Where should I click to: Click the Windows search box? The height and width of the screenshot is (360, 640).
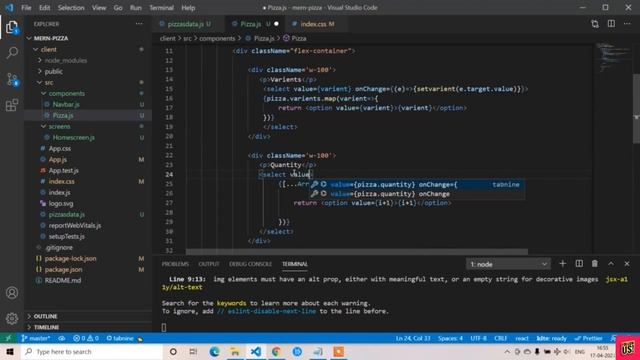tap(92, 351)
